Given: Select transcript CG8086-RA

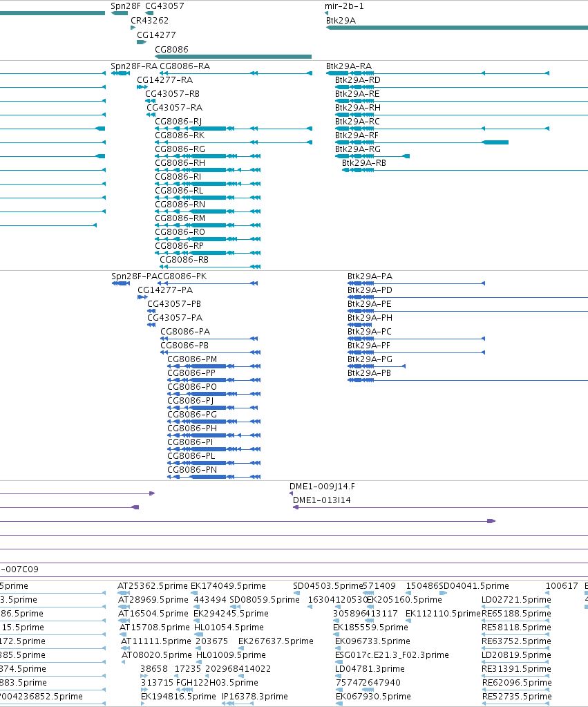Looking at the screenshot, I should [x=185, y=66].
